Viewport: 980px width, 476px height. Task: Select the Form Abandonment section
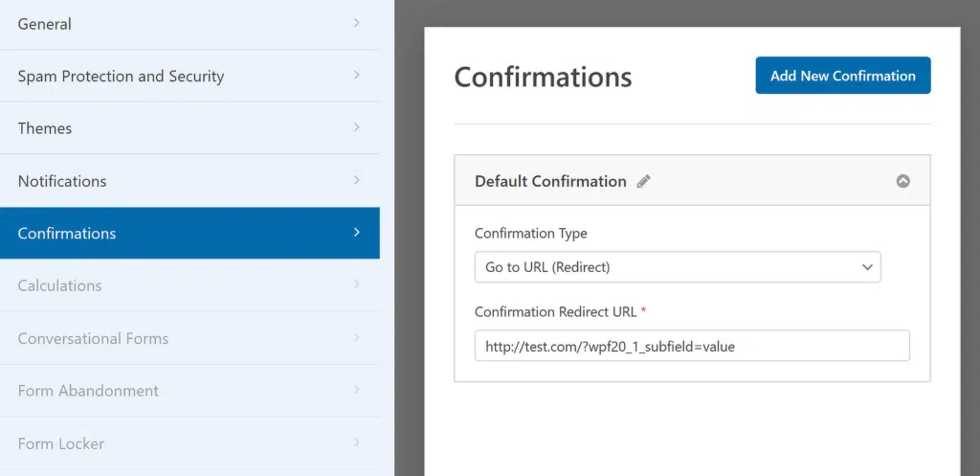(x=189, y=391)
